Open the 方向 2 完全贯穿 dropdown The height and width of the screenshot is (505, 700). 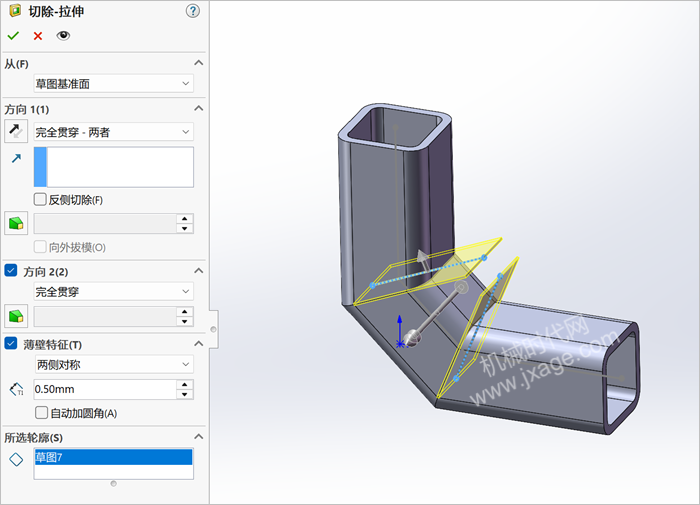tap(114, 292)
